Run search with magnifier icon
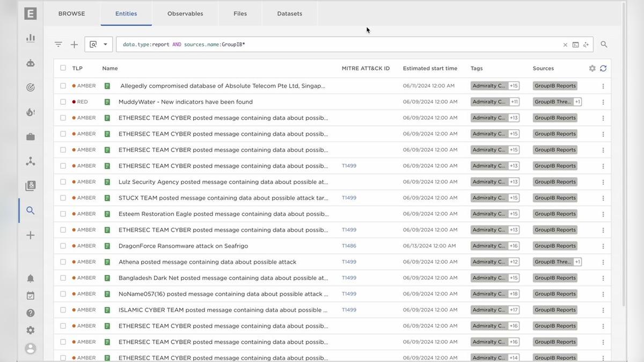644x362 pixels. [x=604, y=45]
